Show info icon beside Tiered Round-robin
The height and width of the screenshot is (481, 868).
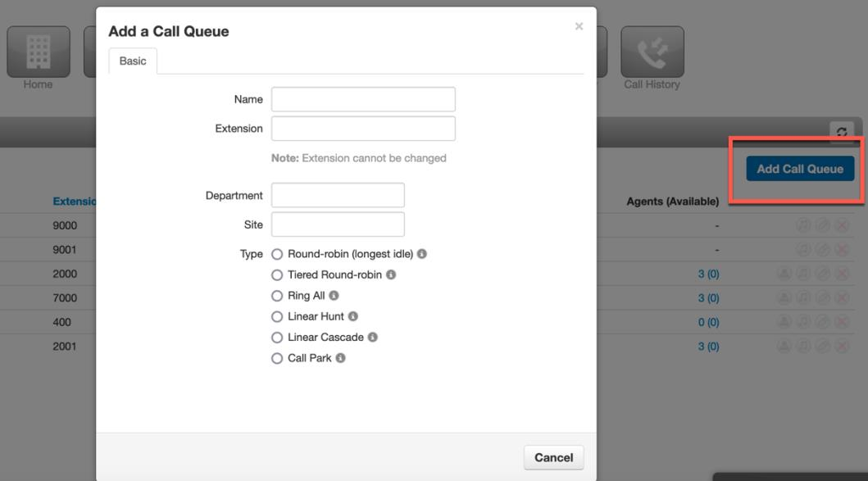click(391, 275)
